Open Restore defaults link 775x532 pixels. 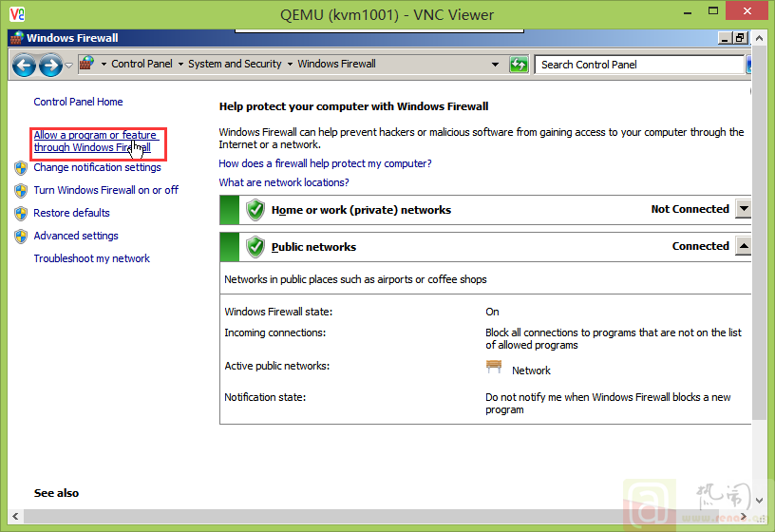pyautogui.click(x=71, y=213)
